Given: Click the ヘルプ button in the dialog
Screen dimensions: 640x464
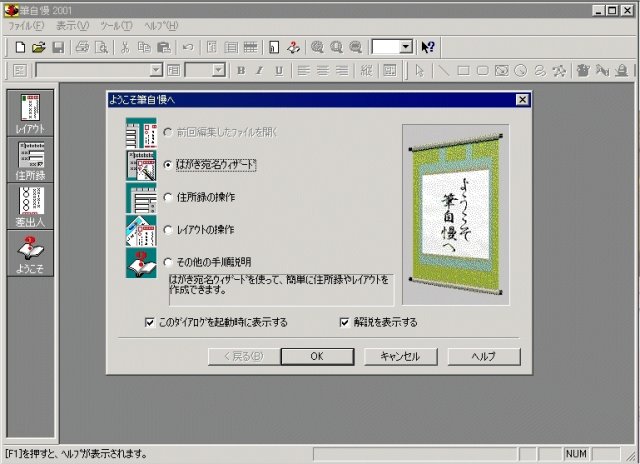Looking at the screenshot, I should pyautogui.click(x=484, y=357).
